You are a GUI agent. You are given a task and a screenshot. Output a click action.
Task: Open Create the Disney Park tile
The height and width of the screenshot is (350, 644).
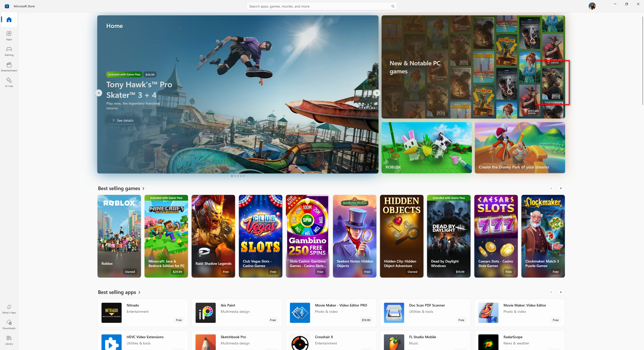coord(520,148)
